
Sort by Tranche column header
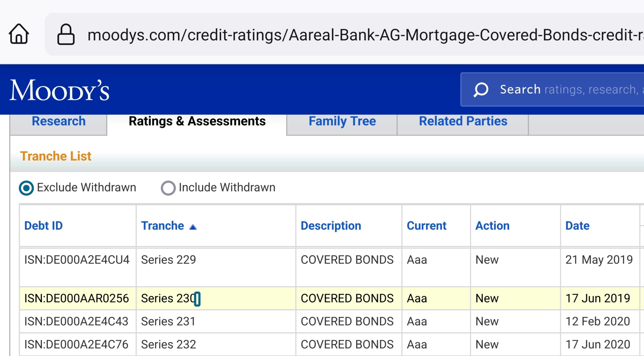(x=162, y=226)
